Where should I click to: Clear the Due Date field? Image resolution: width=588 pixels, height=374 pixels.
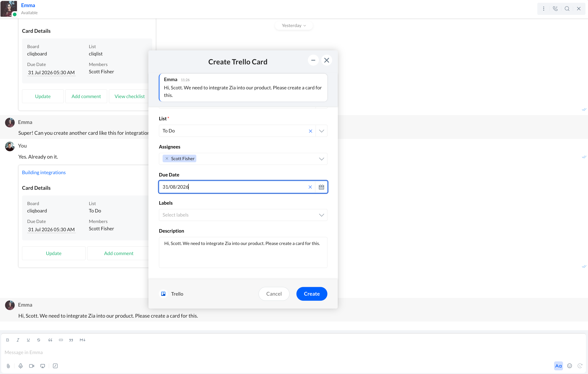click(x=310, y=187)
